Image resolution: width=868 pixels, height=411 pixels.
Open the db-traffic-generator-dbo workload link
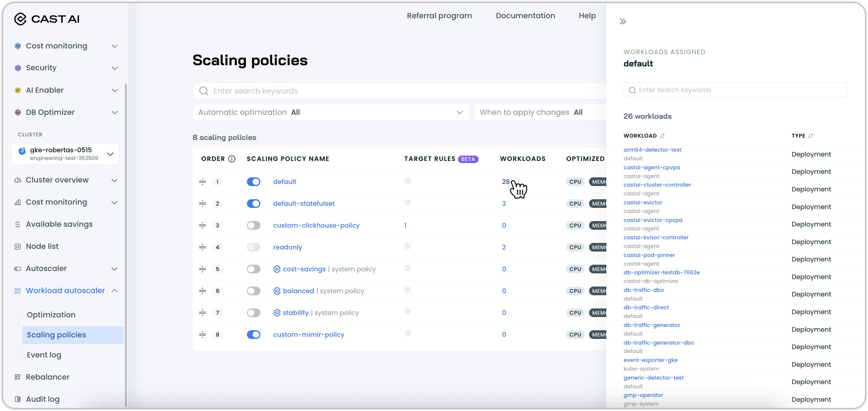point(658,343)
